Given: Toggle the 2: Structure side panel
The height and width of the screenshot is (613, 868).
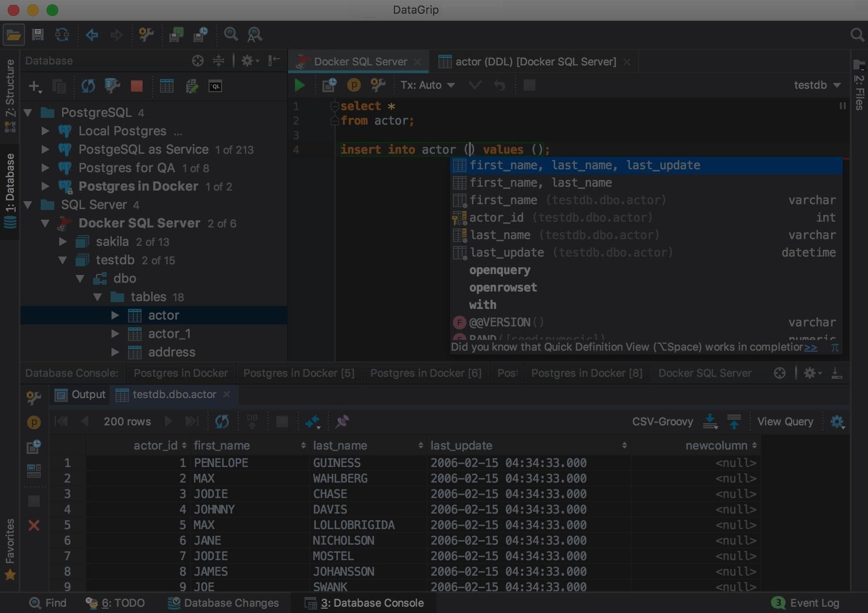Looking at the screenshot, I should pyautogui.click(x=10, y=87).
